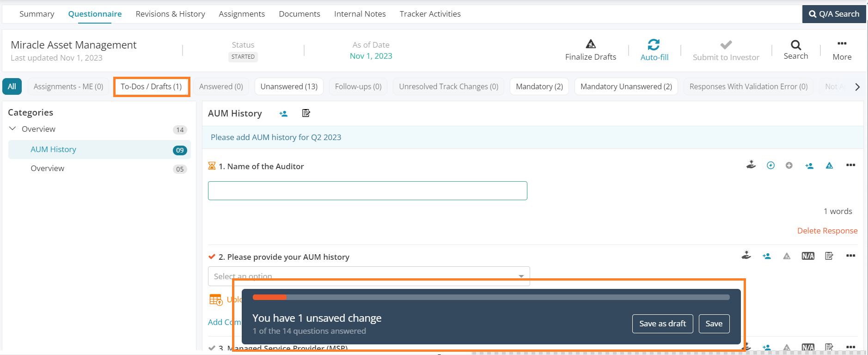Click the notes icon beside AUM History heading
868x355 pixels.
point(306,113)
